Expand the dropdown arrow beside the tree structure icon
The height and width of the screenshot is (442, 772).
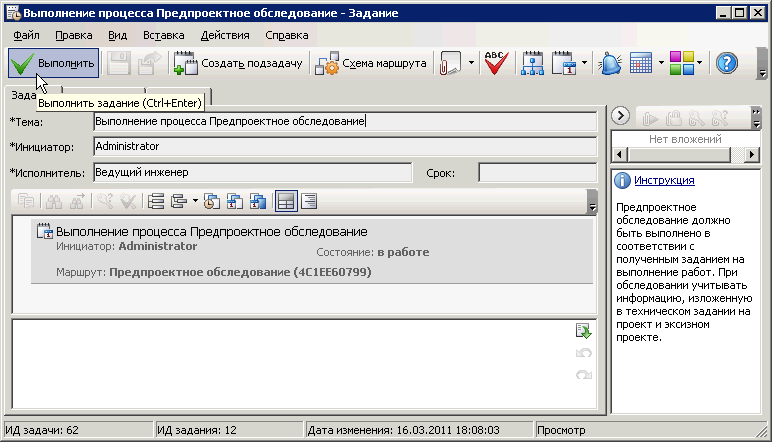click(195, 201)
